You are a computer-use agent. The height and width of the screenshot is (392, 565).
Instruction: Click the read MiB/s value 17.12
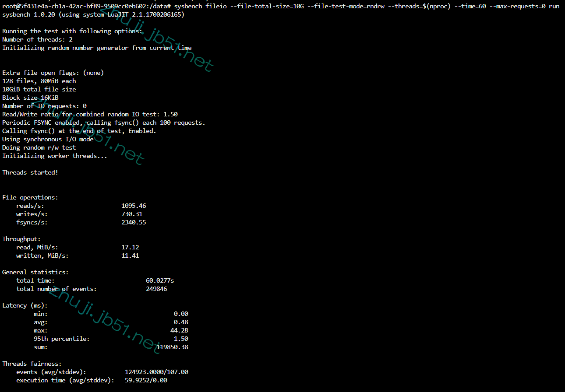click(x=130, y=247)
